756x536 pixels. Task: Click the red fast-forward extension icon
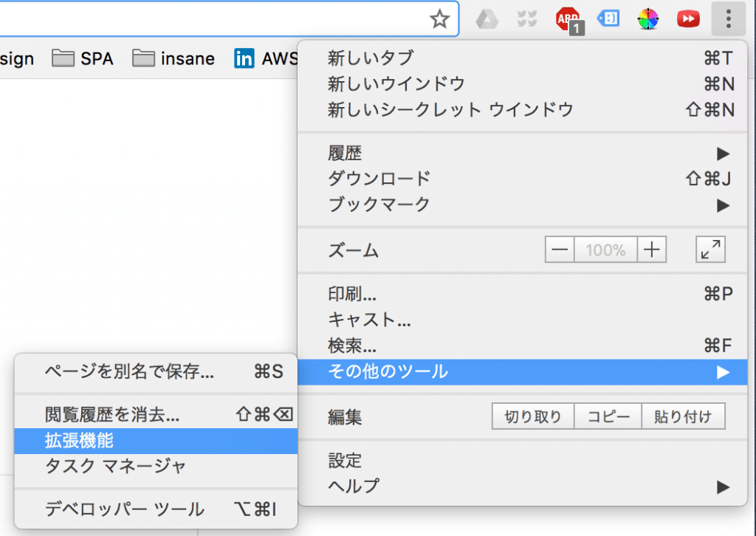[x=688, y=19]
